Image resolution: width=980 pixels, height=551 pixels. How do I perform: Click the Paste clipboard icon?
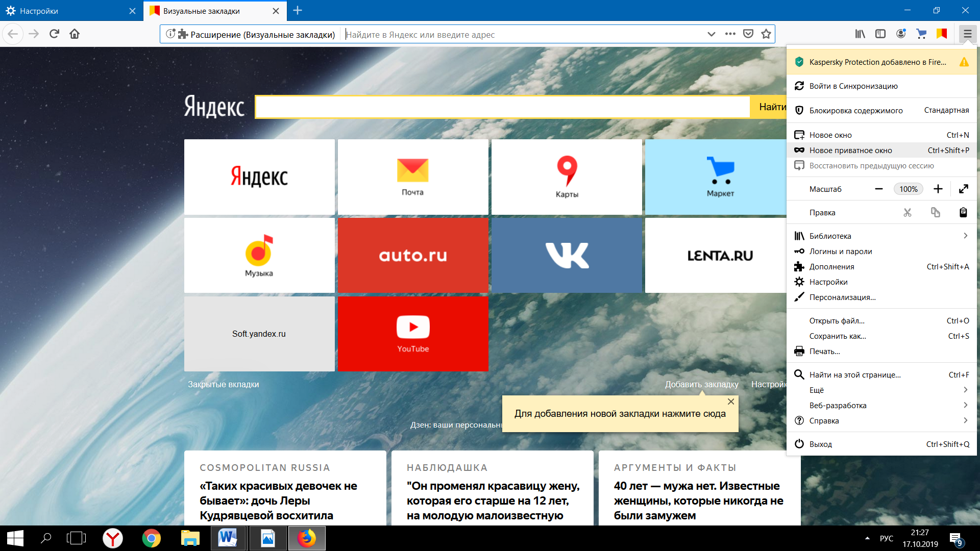[963, 213]
